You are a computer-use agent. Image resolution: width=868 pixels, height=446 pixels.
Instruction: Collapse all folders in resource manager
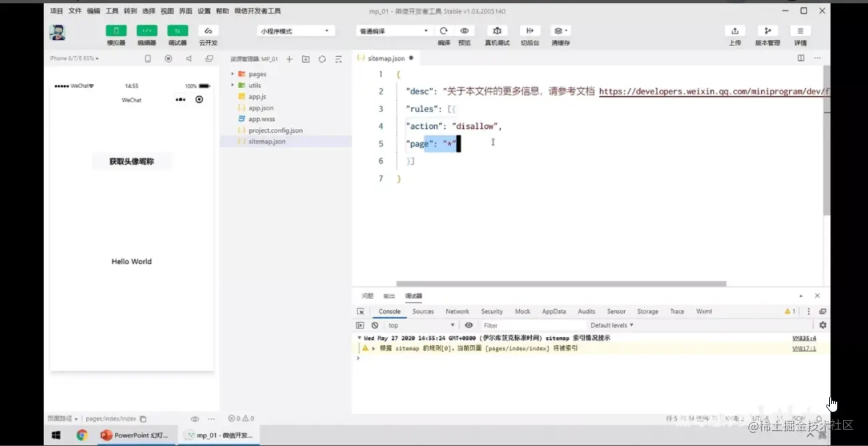(x=338, y=59)
